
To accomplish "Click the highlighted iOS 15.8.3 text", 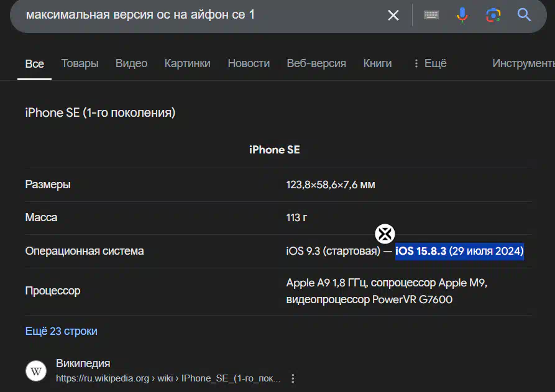I will coord(459,251).
